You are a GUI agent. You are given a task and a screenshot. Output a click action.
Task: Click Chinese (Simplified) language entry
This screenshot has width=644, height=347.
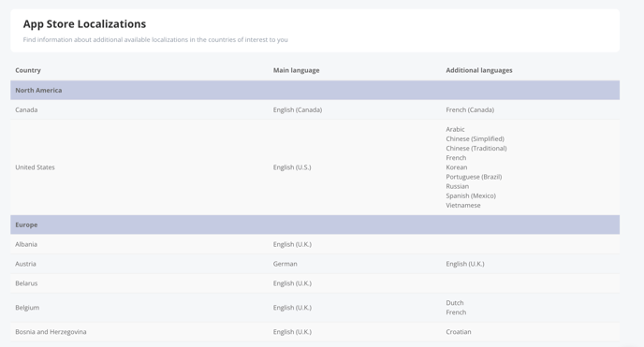click(476, 139)
